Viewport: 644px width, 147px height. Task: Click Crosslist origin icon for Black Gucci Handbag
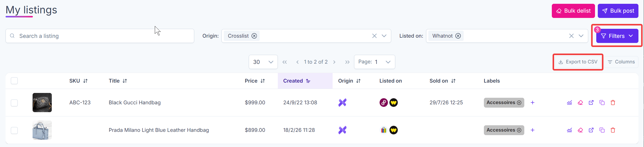[342, 103]
